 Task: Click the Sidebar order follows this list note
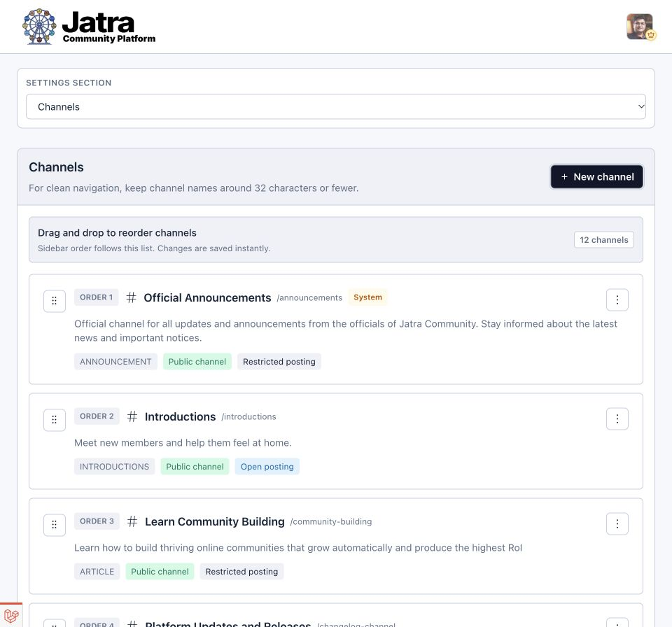tap(154, 248)
